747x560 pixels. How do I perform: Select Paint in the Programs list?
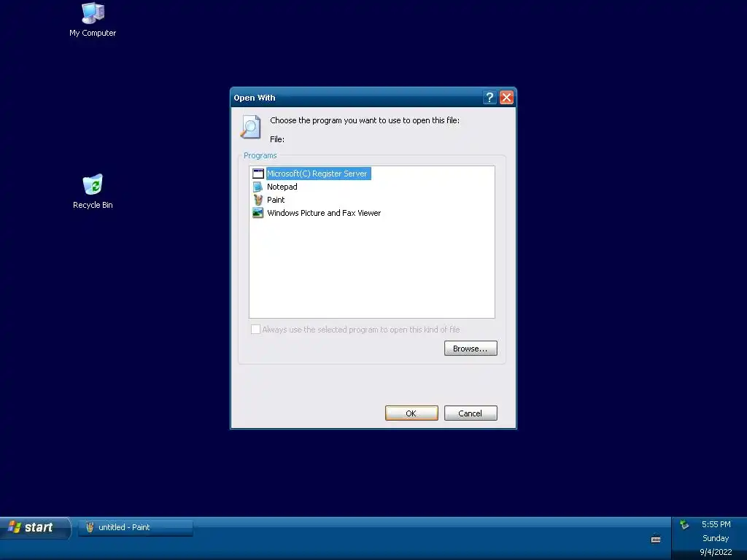pos(276,200)
